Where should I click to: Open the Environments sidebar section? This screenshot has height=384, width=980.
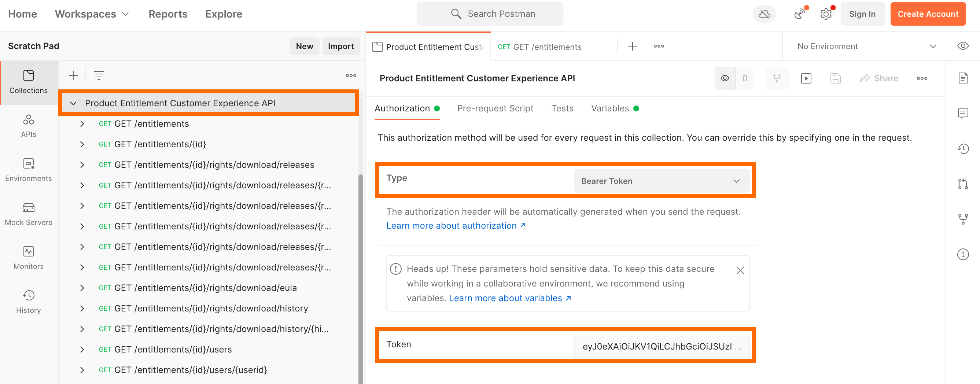(x=29, y=170)
